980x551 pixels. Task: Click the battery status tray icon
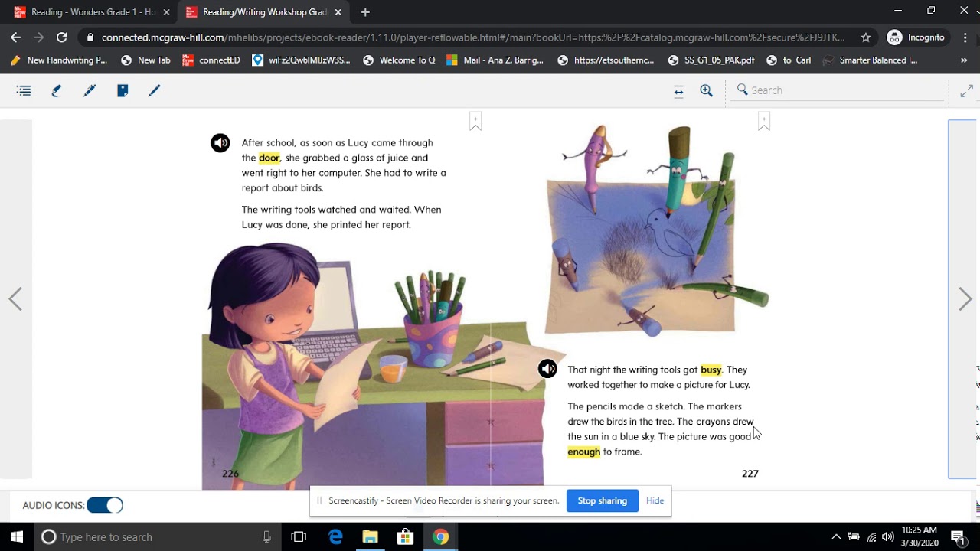pos(854,537)
